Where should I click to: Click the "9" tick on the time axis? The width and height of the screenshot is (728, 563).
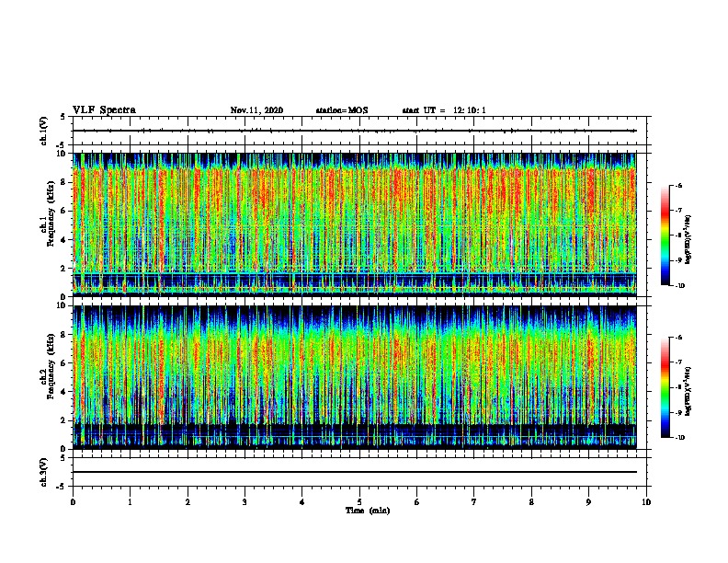[x=588, y=502]
